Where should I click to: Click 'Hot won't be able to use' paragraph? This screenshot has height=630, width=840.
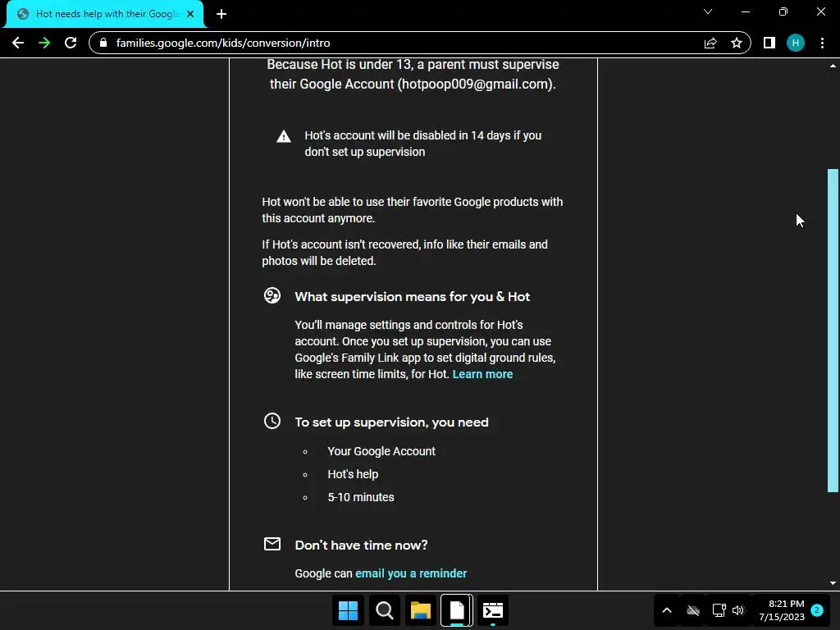pos(412,210)
